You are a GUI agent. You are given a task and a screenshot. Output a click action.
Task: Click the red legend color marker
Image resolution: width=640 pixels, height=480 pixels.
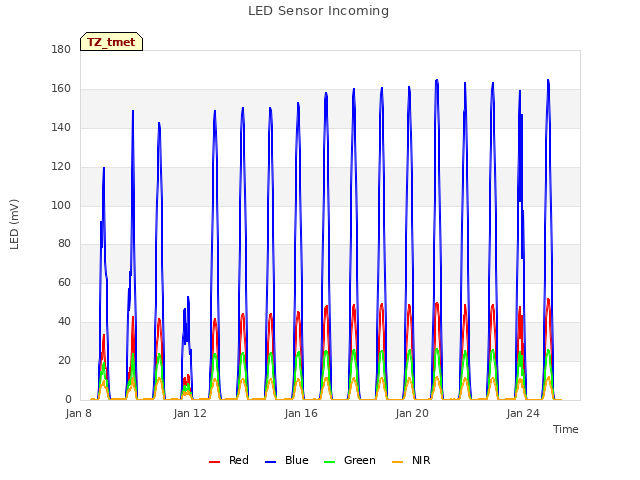click(x=214, y=462)
